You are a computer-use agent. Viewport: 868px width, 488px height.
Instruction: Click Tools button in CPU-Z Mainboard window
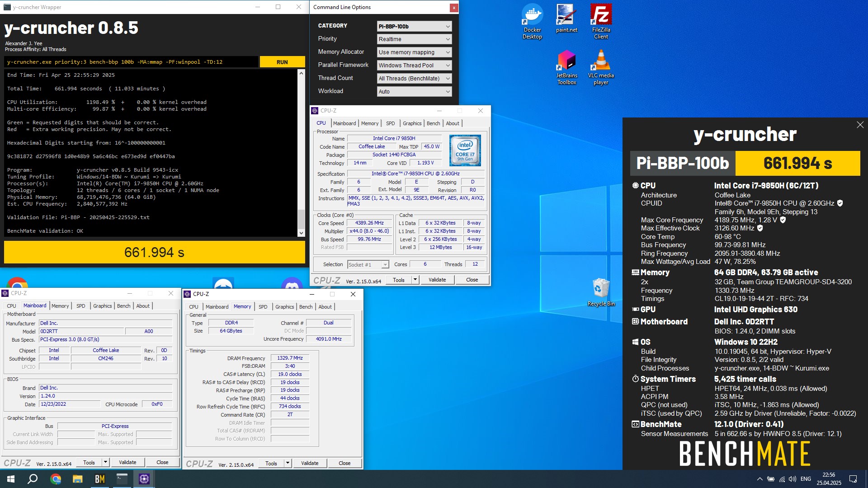click(x=89, y=462)
